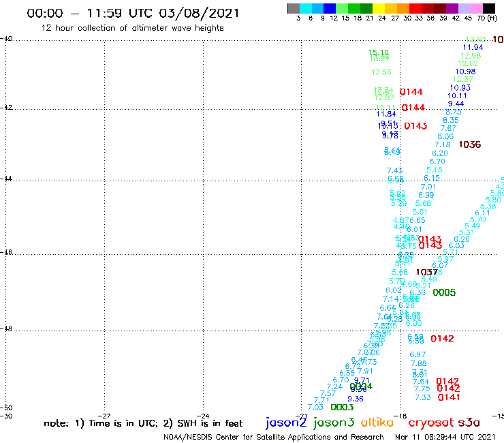Click the blue value '9.36'
This screenshot has width=504, height=443.
point(355,399)
